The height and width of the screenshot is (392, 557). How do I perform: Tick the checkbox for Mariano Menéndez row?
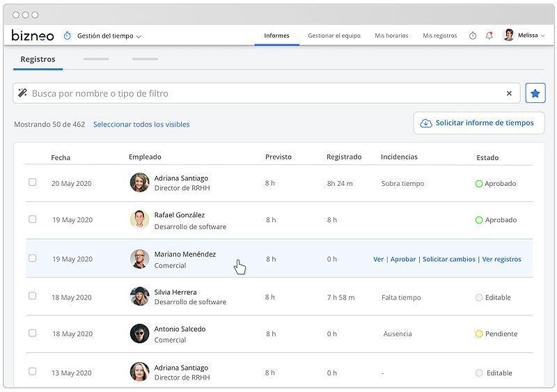click(x=32, y=258)
